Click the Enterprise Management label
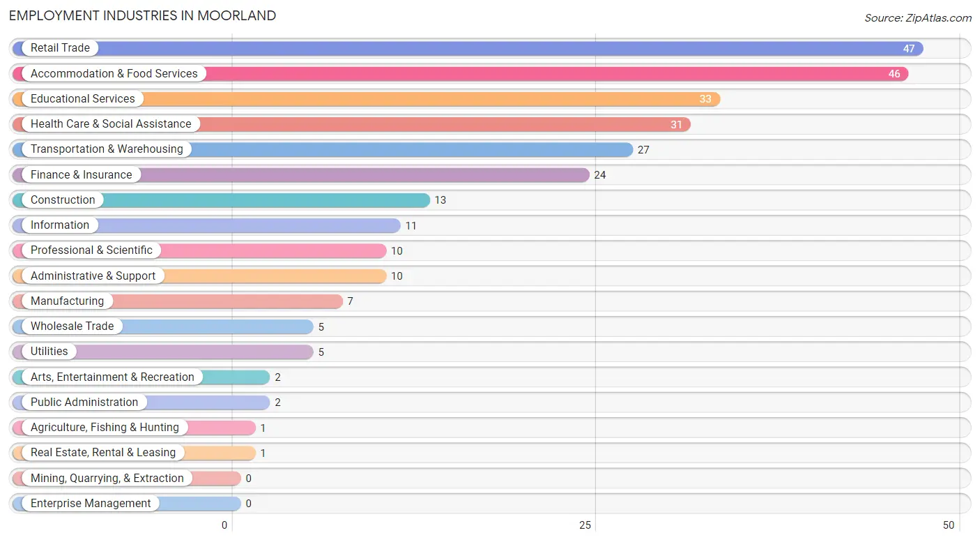Viewport: 980px width, 542px height. click(x=91, y=503)
